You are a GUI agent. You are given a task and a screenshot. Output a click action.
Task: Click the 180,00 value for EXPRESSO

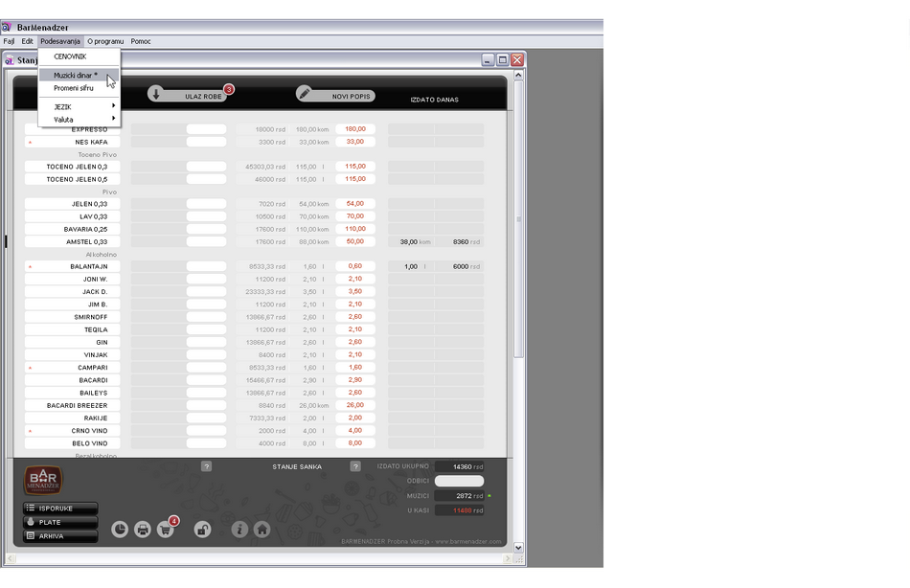tap(355, 129)
